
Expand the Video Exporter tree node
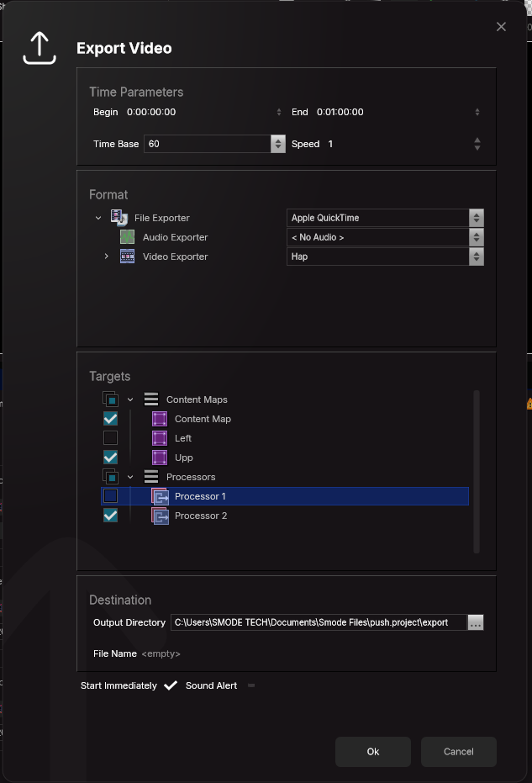106,257
